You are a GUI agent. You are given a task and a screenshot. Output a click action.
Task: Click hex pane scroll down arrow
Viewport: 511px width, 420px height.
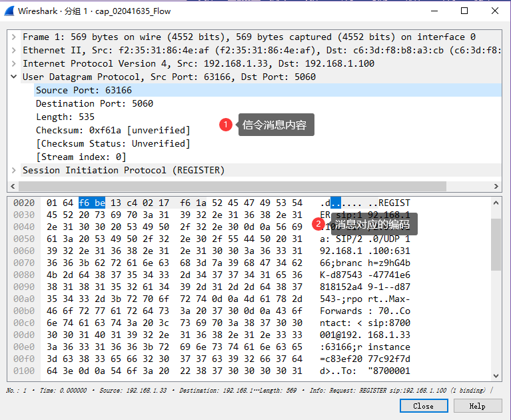(x=496, y=375)
